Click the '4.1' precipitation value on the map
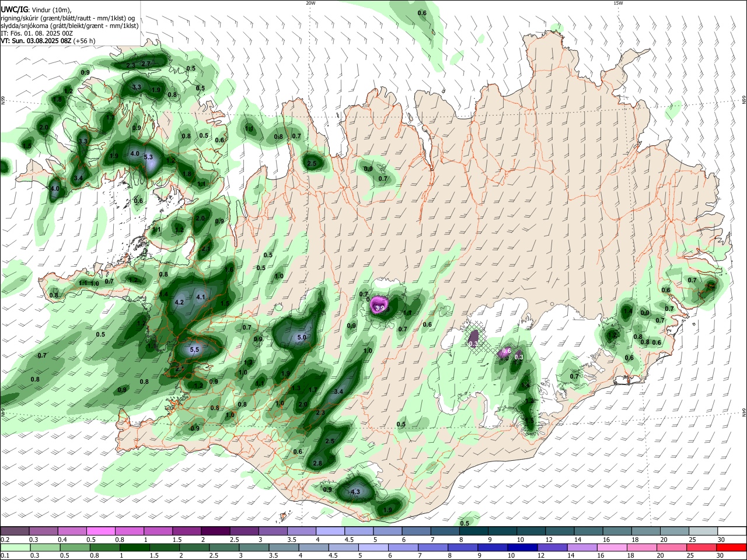747x560 pixels. (x=201, y=297)
